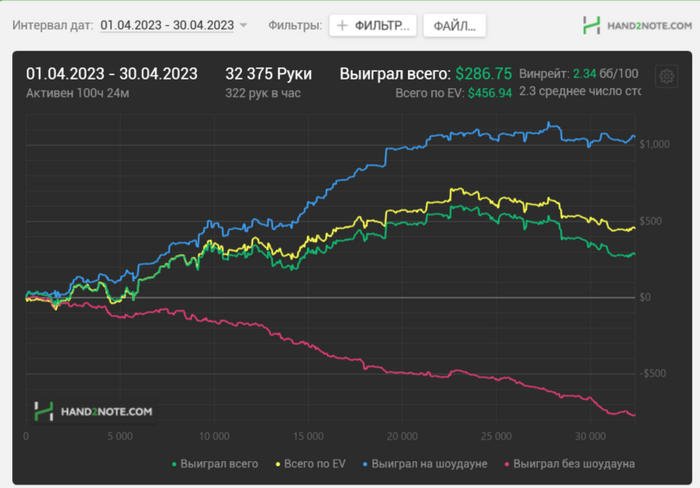
Task: Click the Активен 100ч 24м text
Action: coord(78,93)
